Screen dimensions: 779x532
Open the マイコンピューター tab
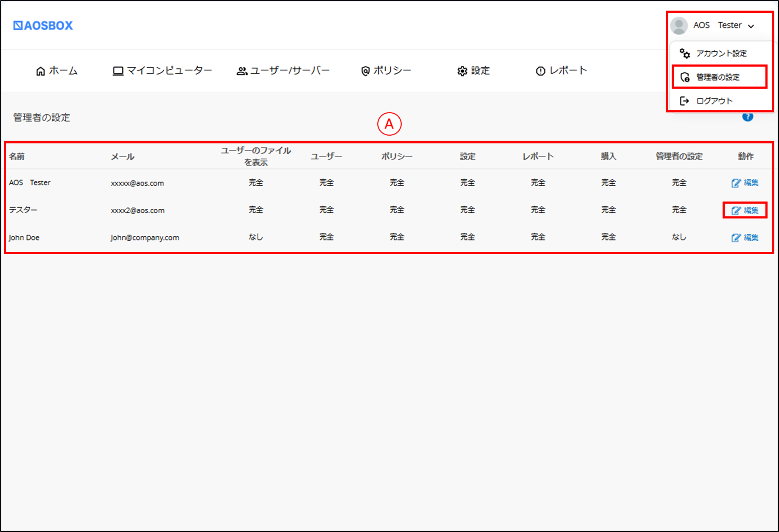[x=162, y=70]
